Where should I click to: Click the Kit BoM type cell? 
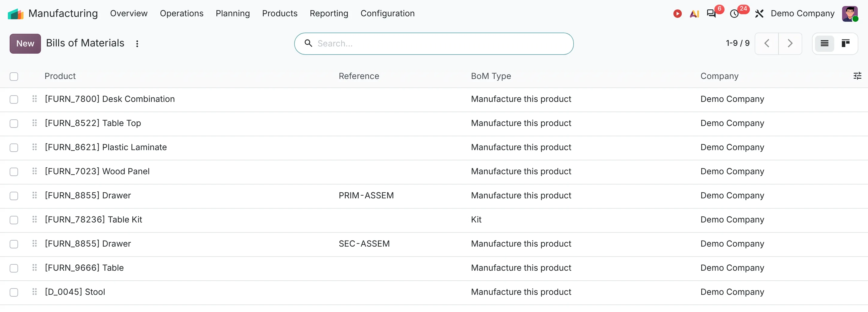476,219
